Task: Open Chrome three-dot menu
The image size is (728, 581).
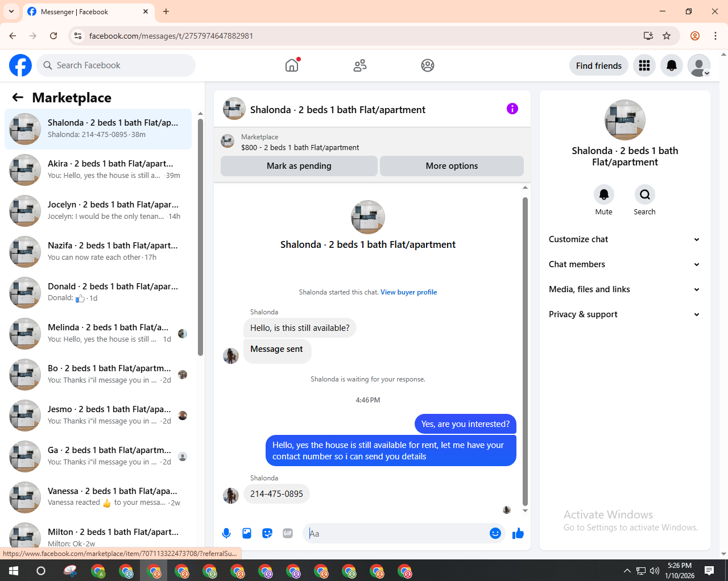Action: click(x=715, y=36)
